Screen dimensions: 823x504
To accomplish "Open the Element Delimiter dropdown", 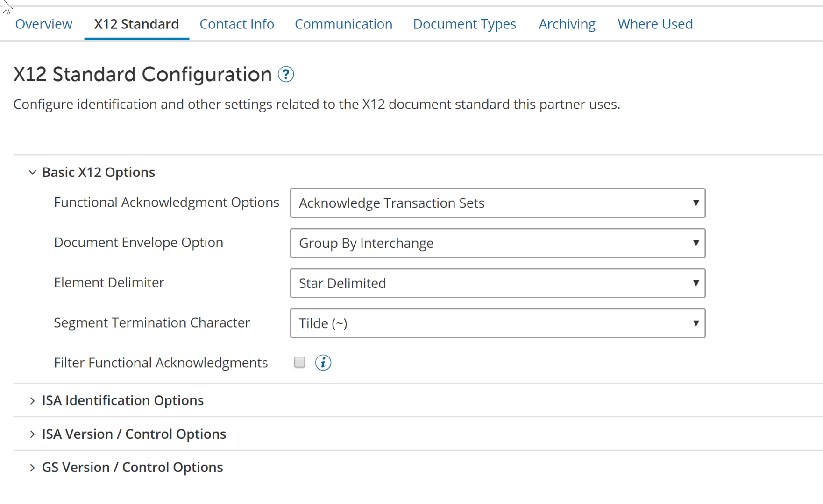I will click(x=497, y=283).
